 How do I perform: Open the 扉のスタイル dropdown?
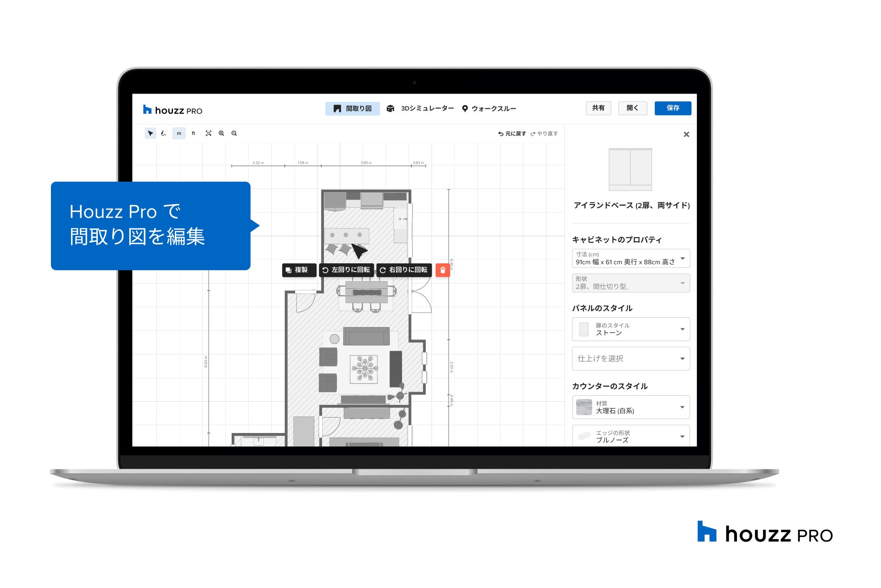pos(630,329)
